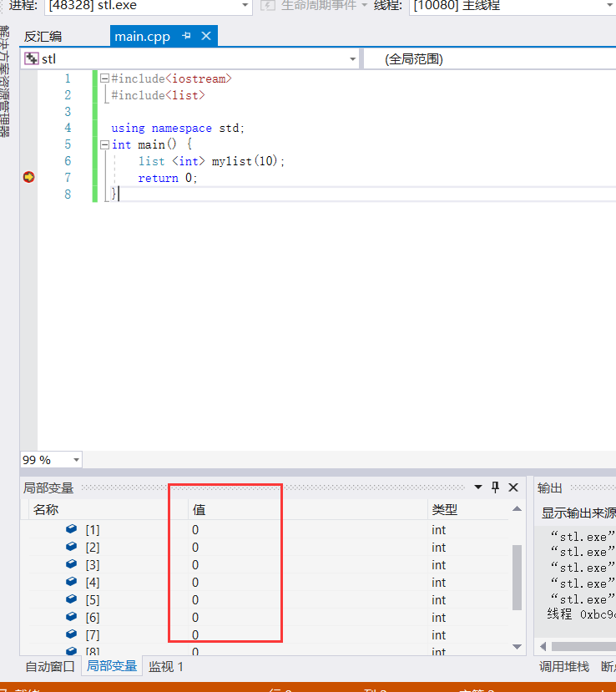This screenshot has width=616, height=692.
Task: Switch to the 监视 1 tab
Action: 166,666
